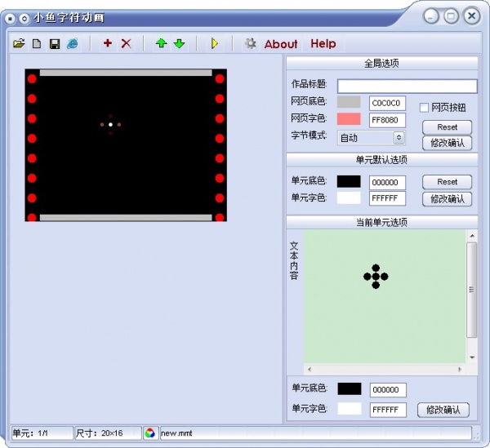490x448 pixels.
Task: Save with the floppy disk icon
Action: [x=55, y=44]
